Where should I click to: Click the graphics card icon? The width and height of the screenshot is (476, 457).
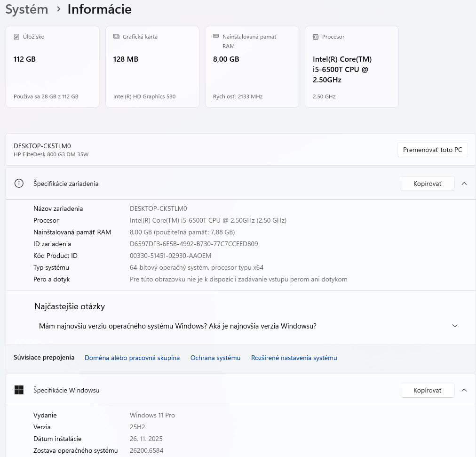click(x=116, y=37)
